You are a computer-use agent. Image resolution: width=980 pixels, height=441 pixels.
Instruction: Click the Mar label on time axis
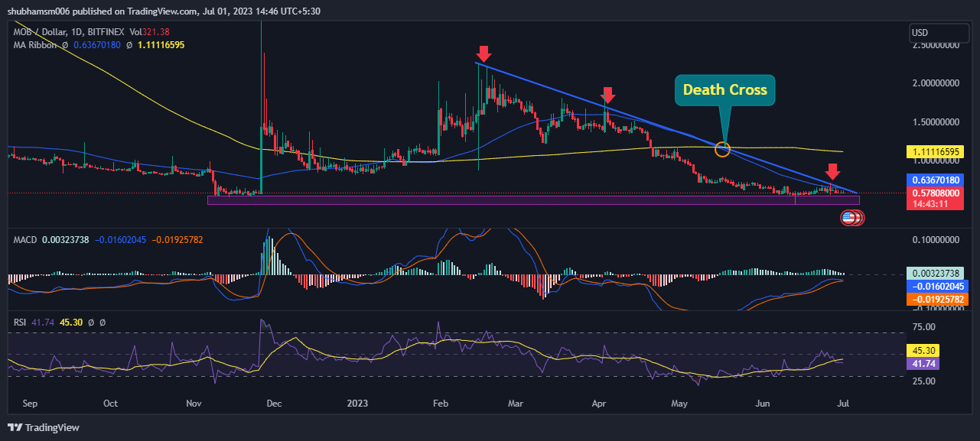click(x=516, y=403)
